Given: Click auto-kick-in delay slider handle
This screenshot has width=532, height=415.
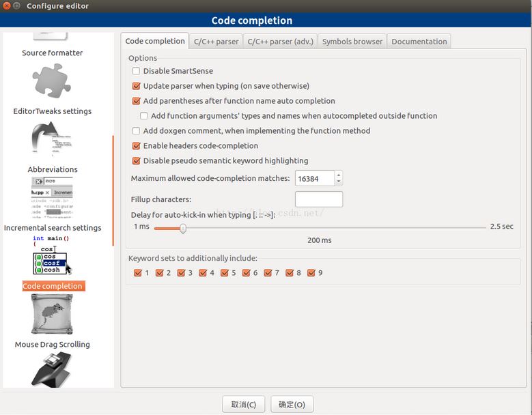Looking at the screenshot, I should (183, 229).
